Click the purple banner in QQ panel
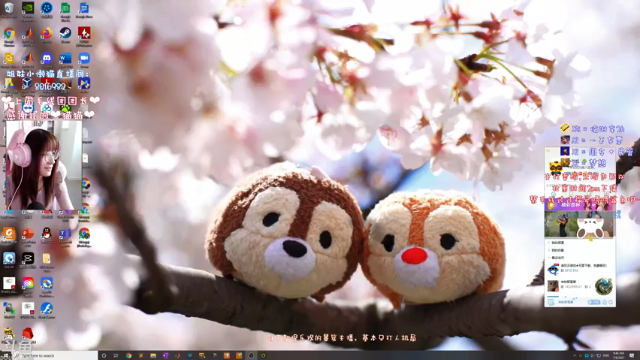 pyautogui.click(x=579, y=205)
